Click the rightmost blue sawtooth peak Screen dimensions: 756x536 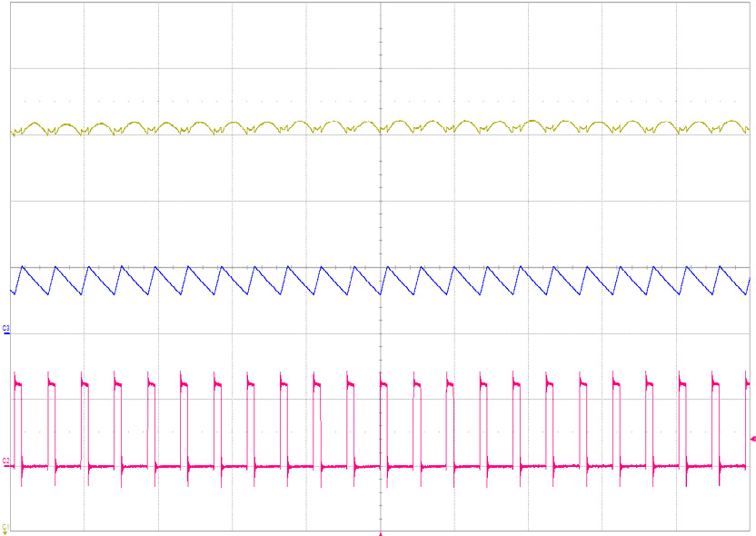click(x=721, y=267)
